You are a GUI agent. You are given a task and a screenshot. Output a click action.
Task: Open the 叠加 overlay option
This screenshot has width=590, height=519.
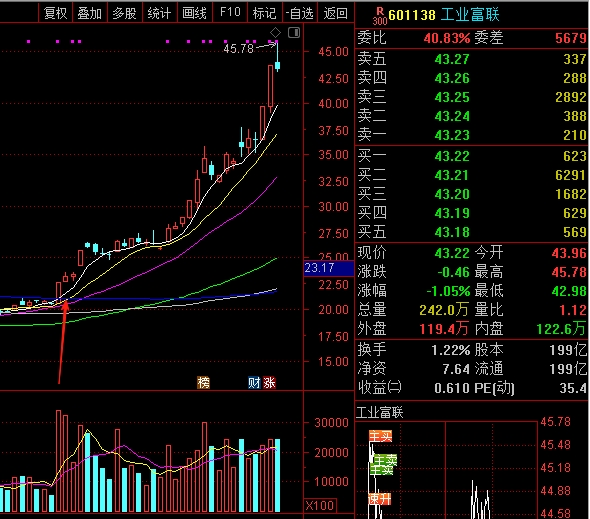90,13
